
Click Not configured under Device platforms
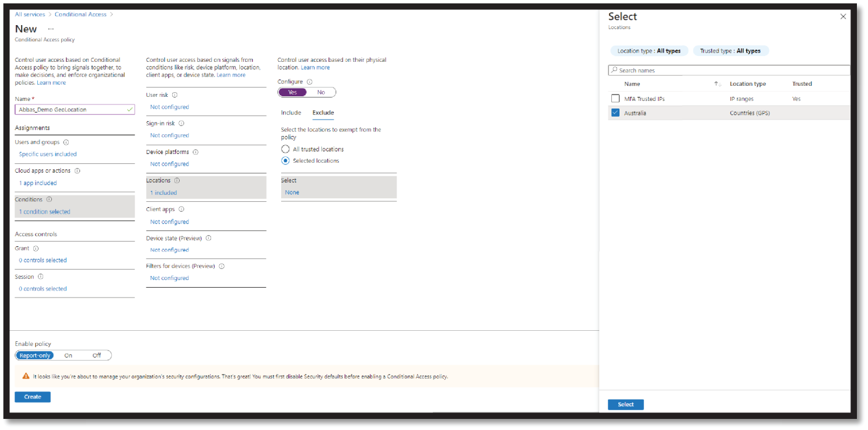169,164
